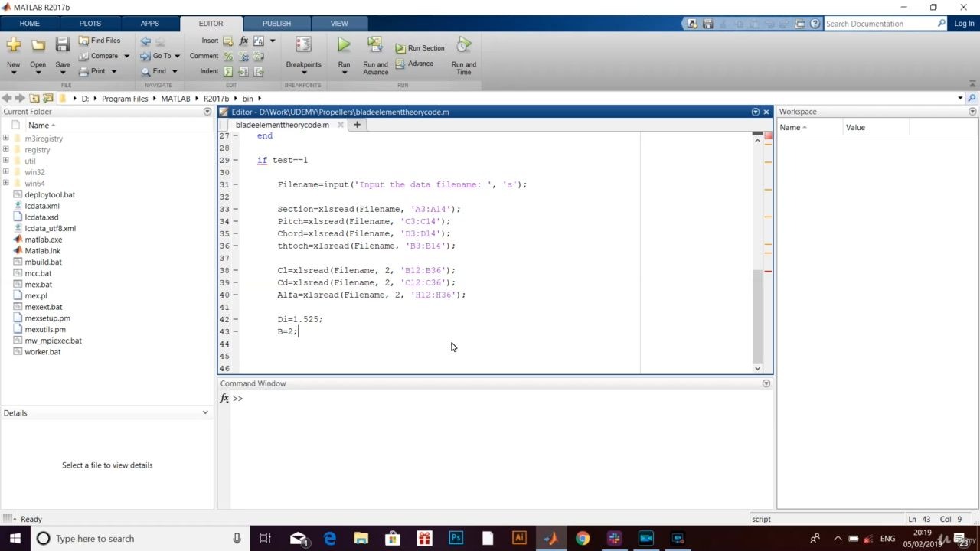The height and width of the screenshot is (551, 980).
Task: Open the Workspace panel actions menu
Action: [x=972, y=112]
